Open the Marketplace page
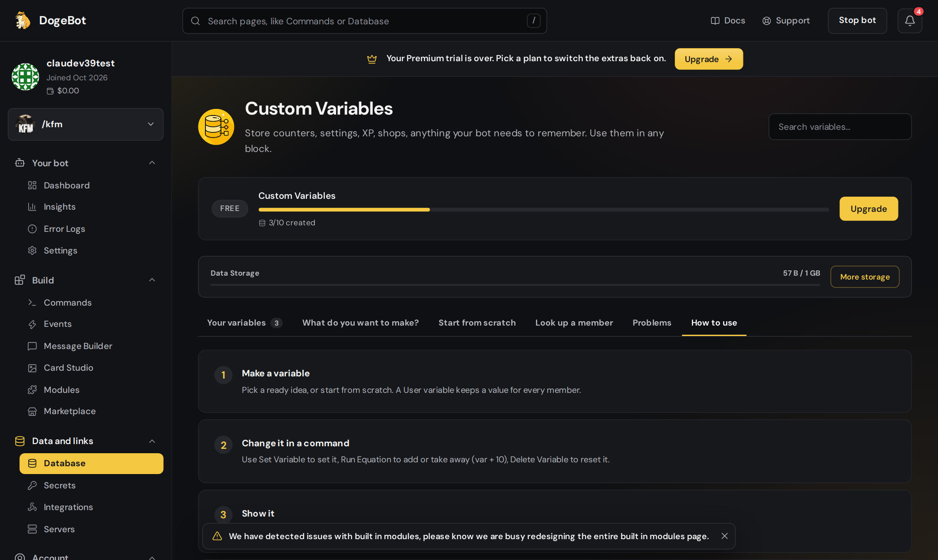Screen dimensions: 938x560 pyautogui.click(x=91, y=412)
